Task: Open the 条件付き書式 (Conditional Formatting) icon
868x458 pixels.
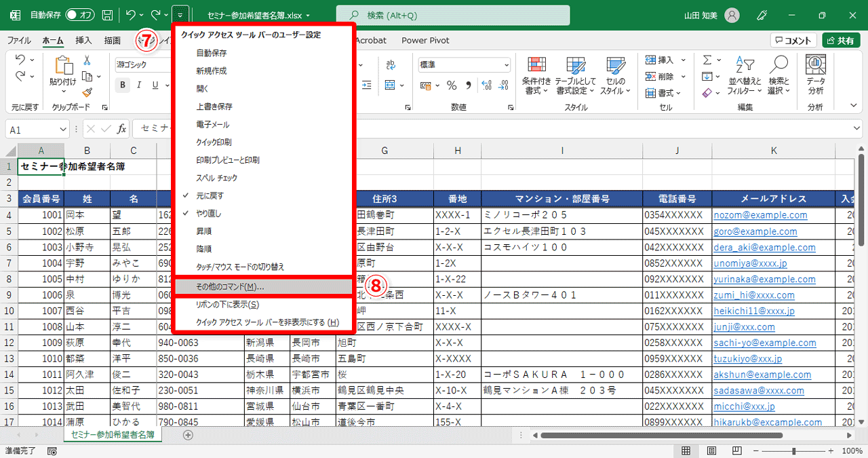Action: click(536, 76)
